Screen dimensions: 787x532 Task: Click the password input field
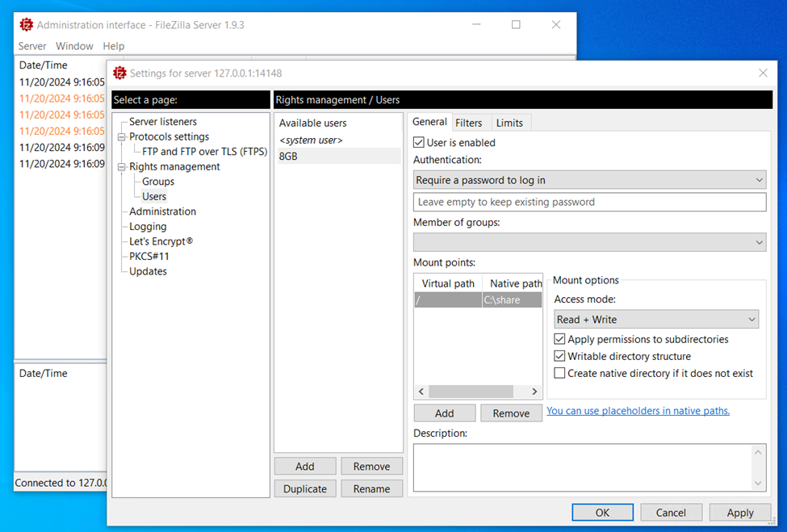point(590,202)
